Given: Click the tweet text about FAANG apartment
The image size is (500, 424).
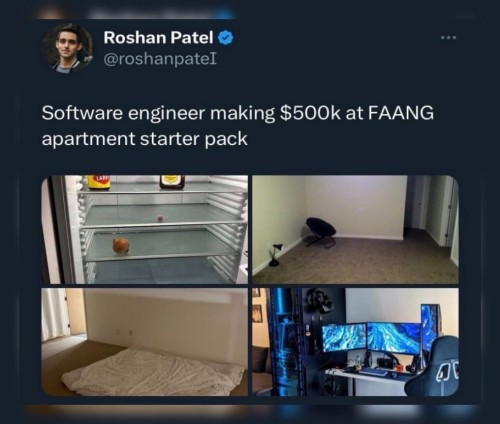Looking at the screenshot, I should 238,126.
